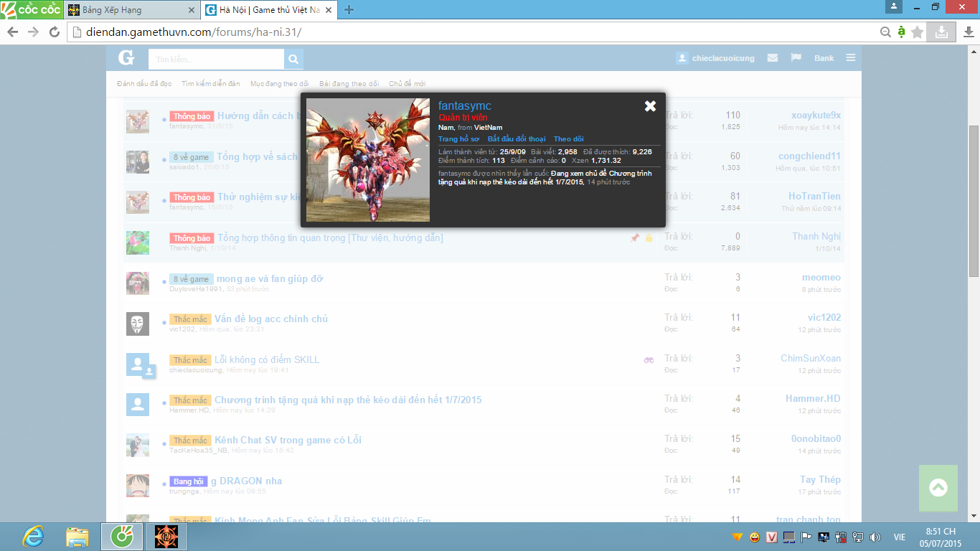Open Internet Explorer from taskbar

[x=33, y=537]
